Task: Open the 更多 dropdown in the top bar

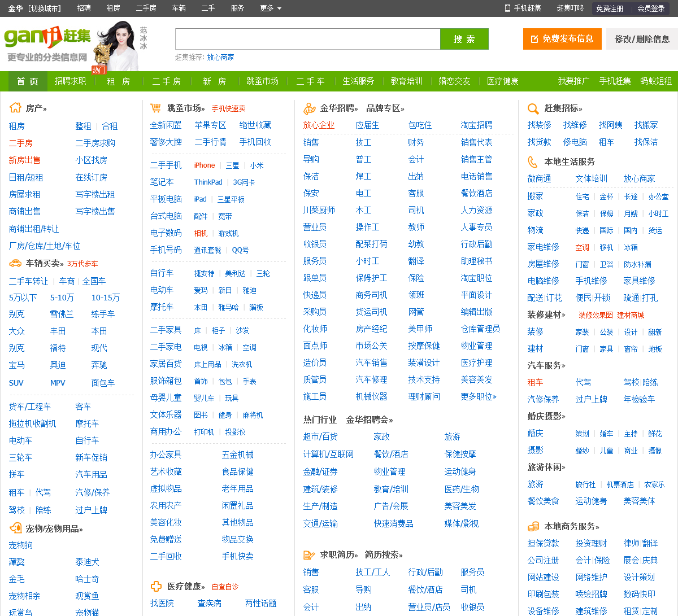Action: [x=271, y=8]
